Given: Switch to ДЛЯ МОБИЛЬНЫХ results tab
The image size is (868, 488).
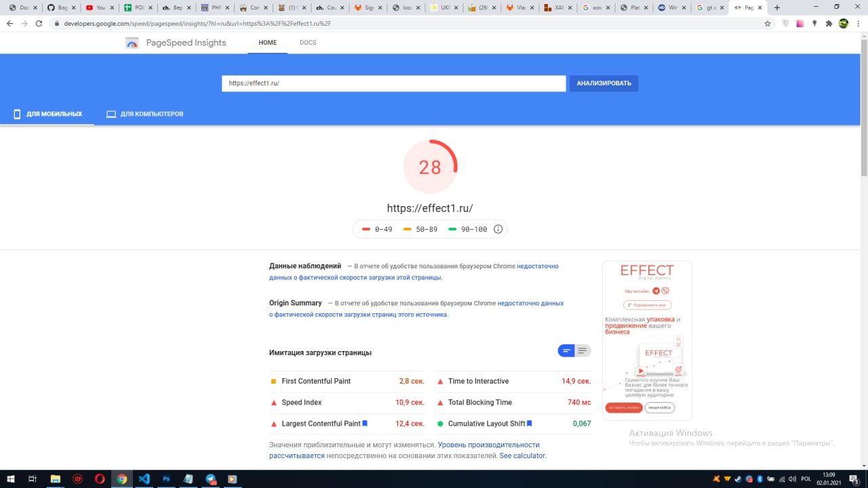Looking at the screenshot, I should pyautogui.click(x=47, y=114).
